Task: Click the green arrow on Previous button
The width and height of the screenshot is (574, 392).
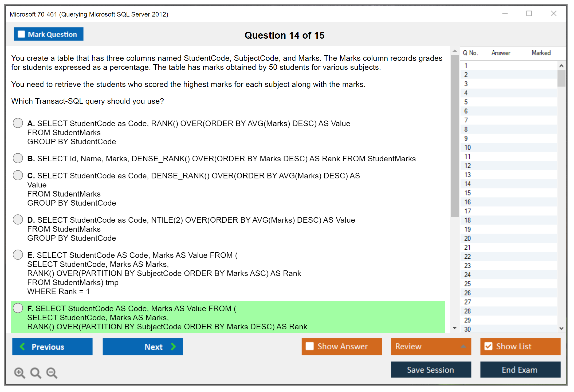Action: tap(22, 346)
